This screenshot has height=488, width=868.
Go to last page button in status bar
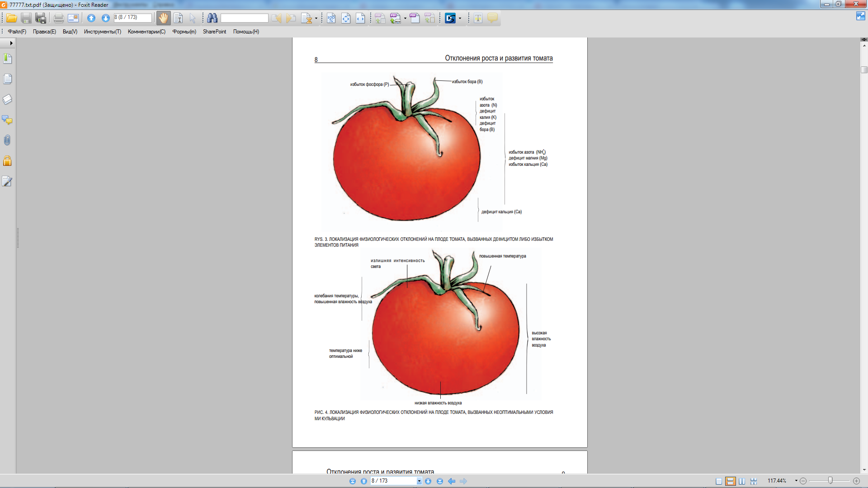click(439, 481)
